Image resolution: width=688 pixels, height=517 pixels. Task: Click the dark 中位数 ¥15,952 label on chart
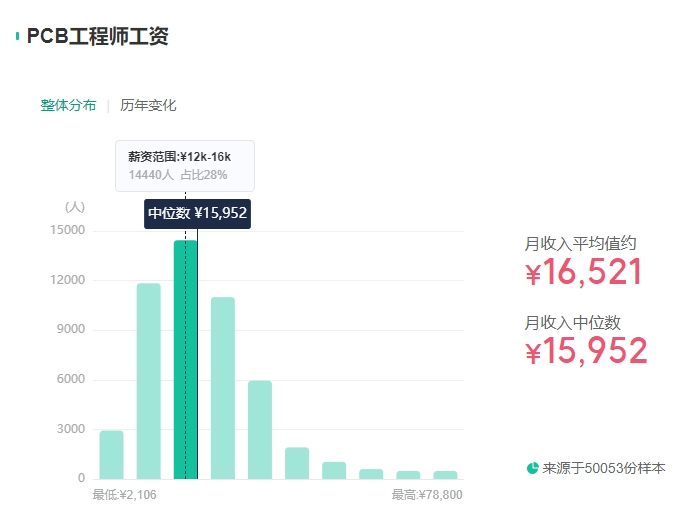tap(197, 213)
